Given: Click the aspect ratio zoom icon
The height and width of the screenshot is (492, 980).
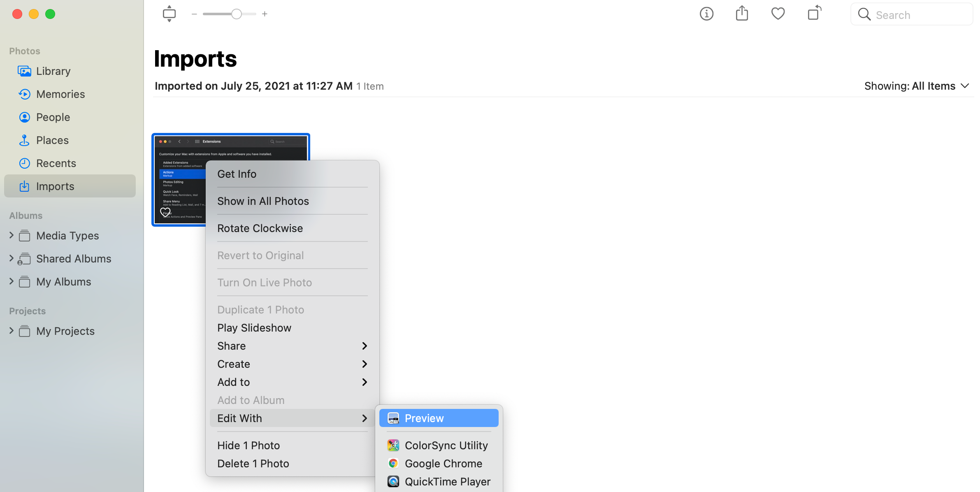Looking at the screenshot, I should point(169,14).
